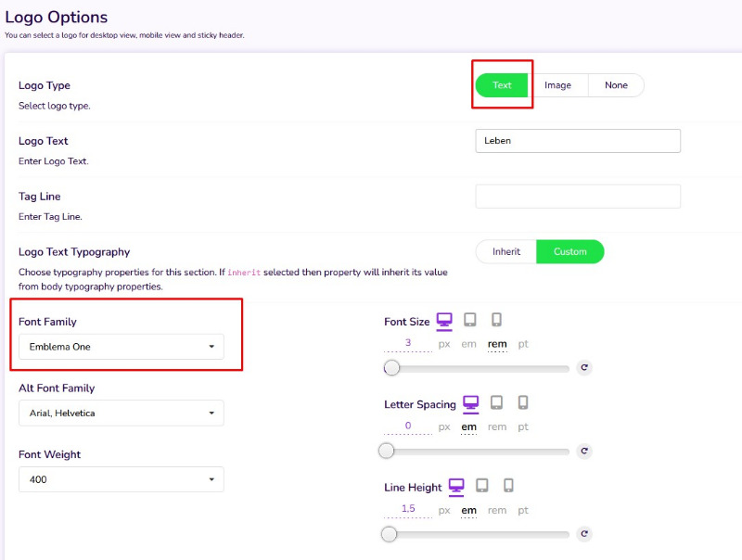Click the Tag Line input field
The width and height of the screenshot is (742, 560).
578,197
